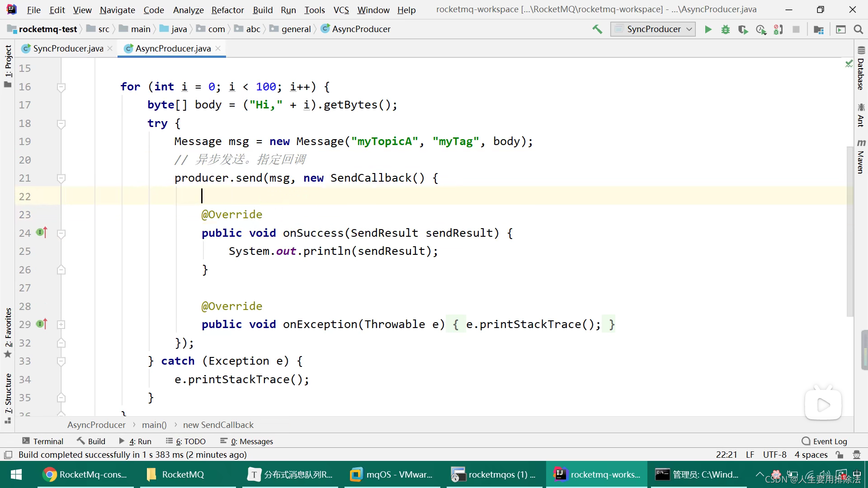The image size is (868, 488).
Task: Click the floating video play button
Action: click(x=823, y=404)
